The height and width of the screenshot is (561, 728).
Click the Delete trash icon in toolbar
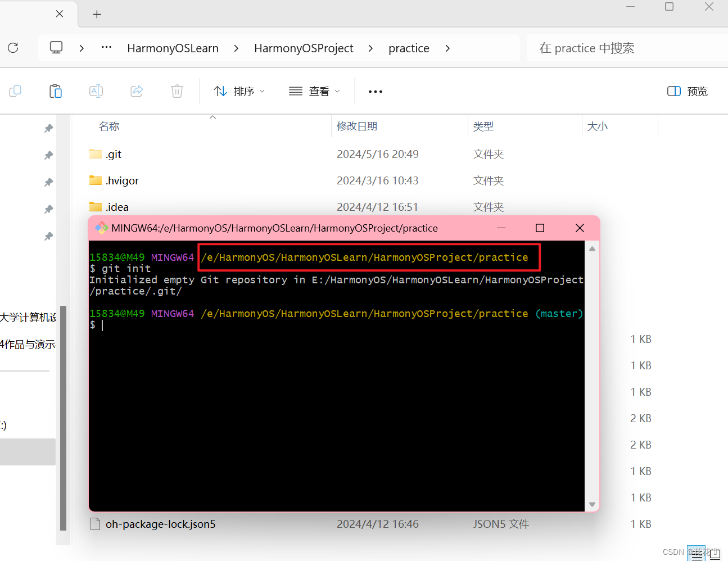coord(177,91)
